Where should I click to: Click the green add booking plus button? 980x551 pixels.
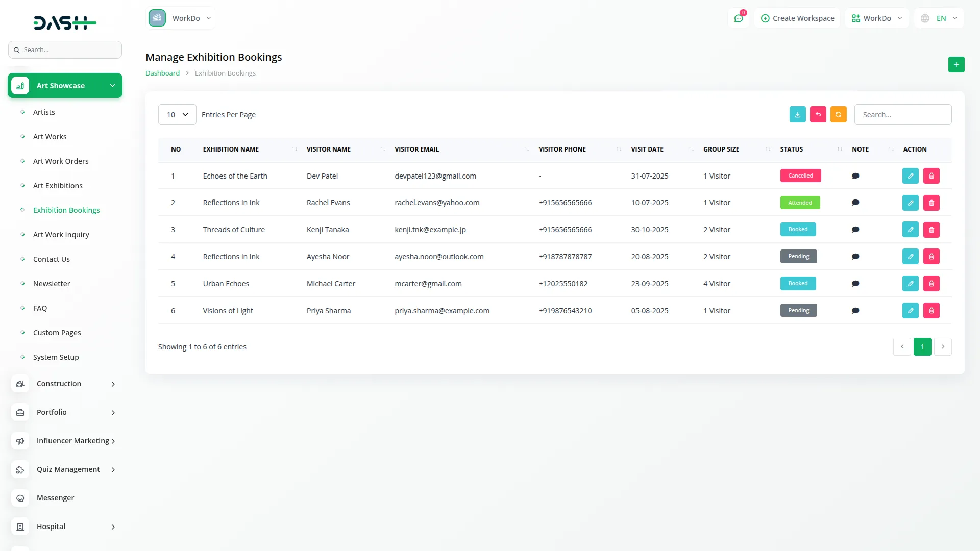coord(956,65)
